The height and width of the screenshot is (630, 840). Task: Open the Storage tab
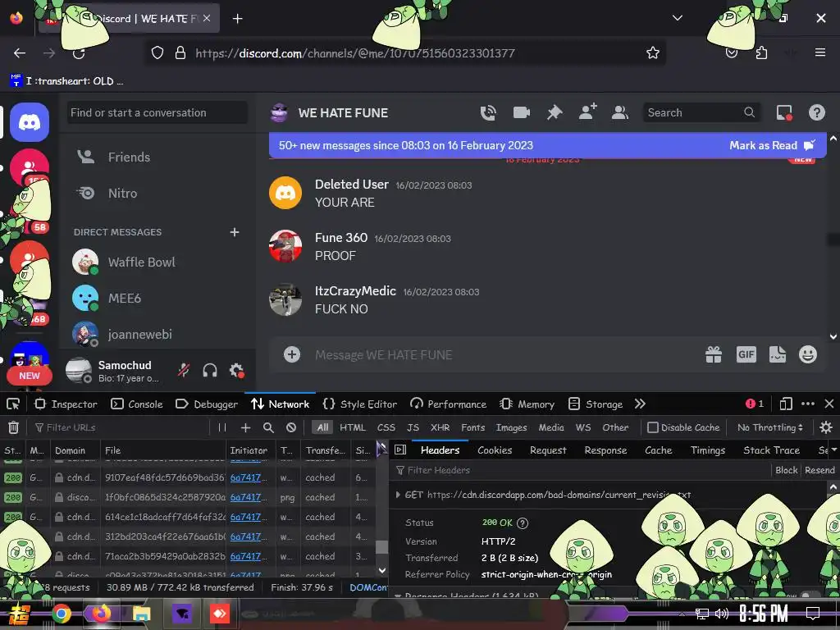[x=596, y=404]
